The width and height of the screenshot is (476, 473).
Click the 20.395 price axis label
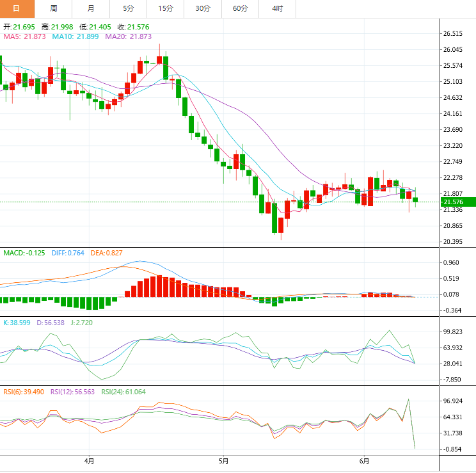click(x=453, y=242)
